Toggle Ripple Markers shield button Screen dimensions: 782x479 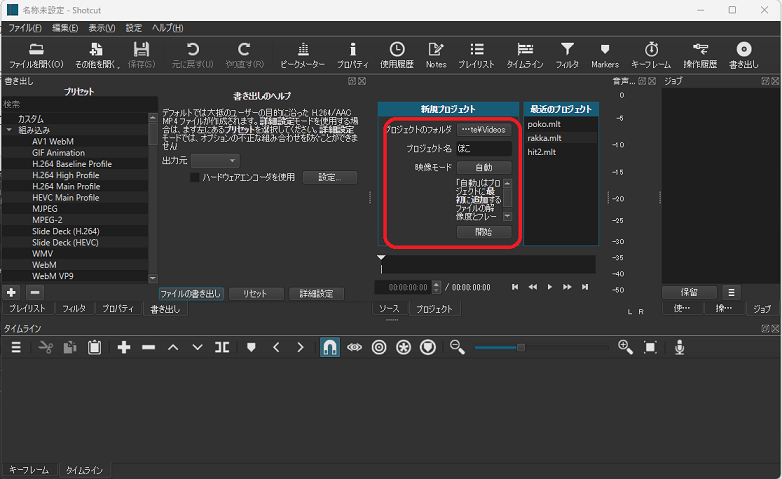tap(428, 347)
